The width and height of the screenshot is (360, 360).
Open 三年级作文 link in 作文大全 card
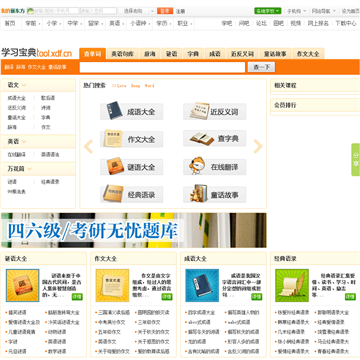pos(149,322)
